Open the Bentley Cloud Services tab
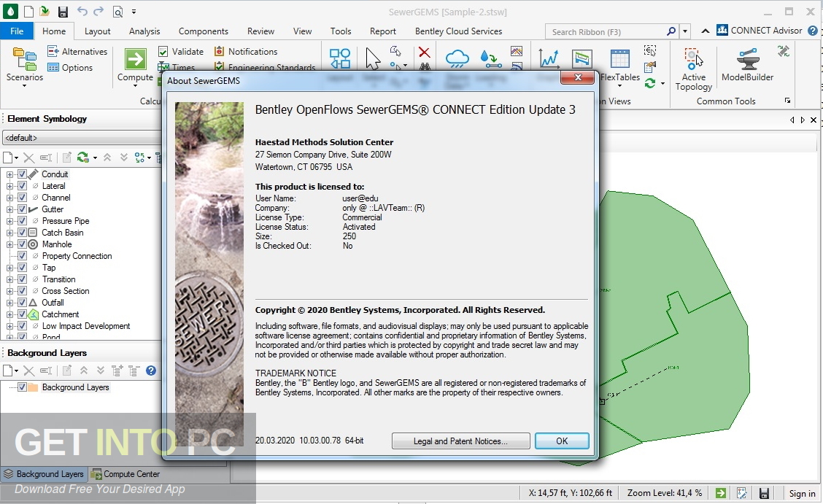The height and width of the screenshot is (504, 823). [458, 31]
